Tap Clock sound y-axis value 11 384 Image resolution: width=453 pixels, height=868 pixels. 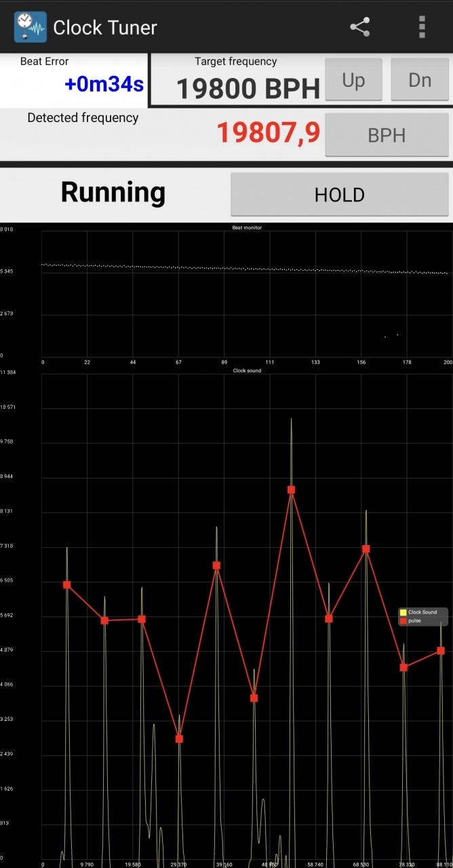pyautogui.click(x=8, y=373)
